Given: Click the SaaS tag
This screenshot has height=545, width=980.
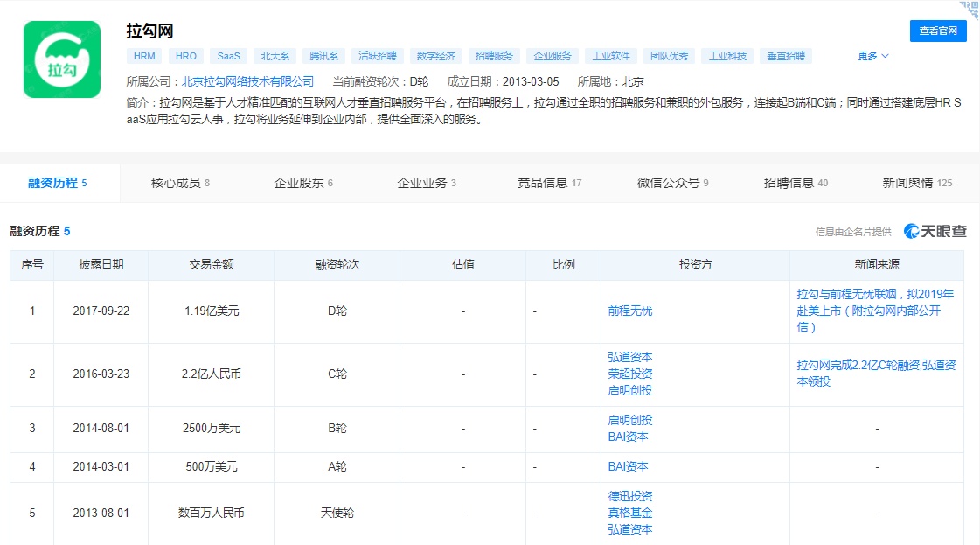Looking at the screenshot, I should coord(228,56).
